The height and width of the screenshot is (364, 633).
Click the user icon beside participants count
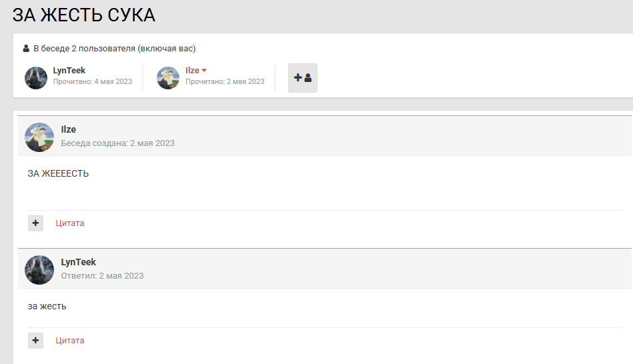[27, 49]
